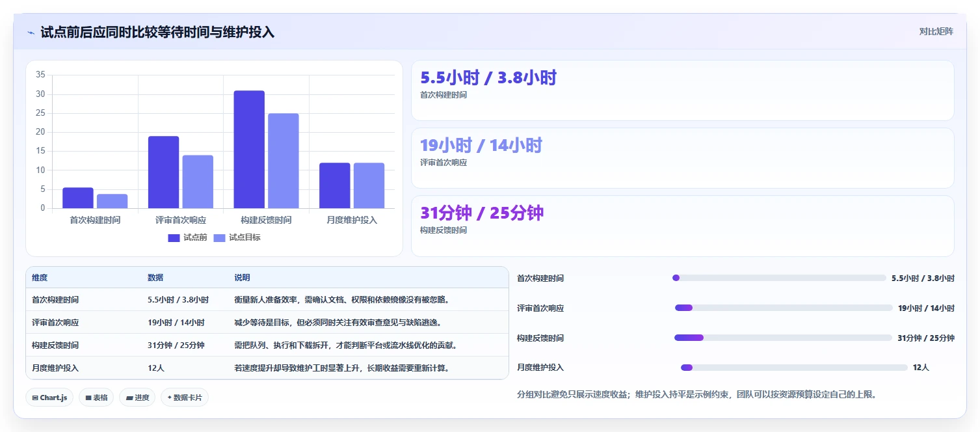Click the 对比矩阵 label in header
The width and height of the screenshot is (980, 432).
point(936,32)
